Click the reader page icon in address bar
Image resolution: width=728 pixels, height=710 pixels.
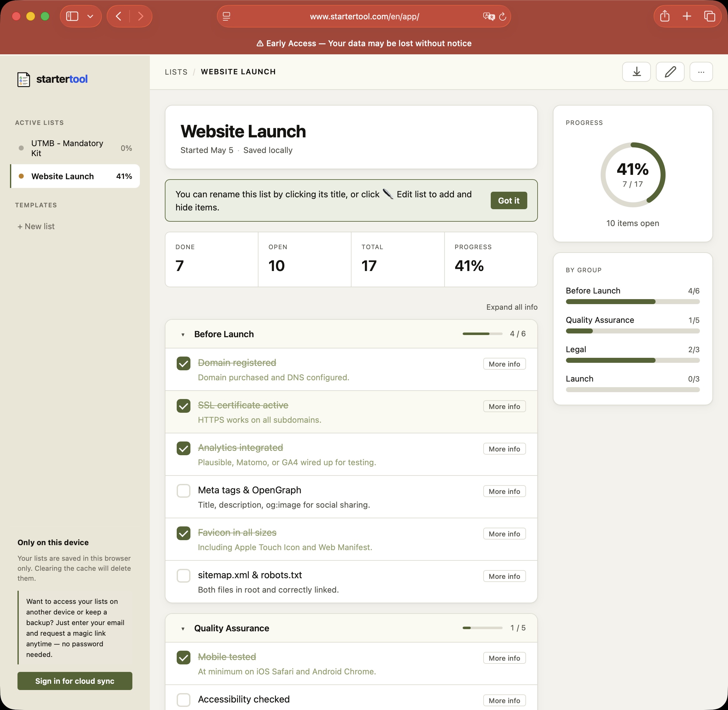pos(226,17)
